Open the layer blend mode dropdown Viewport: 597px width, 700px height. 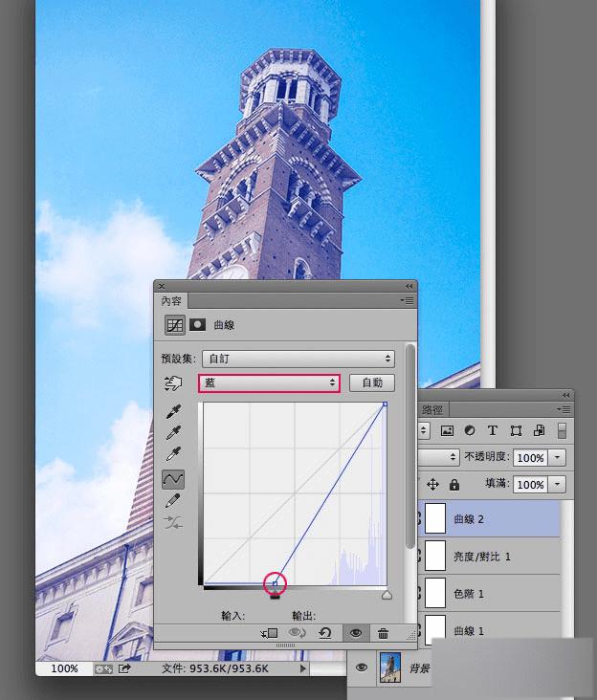click(439, 458)
